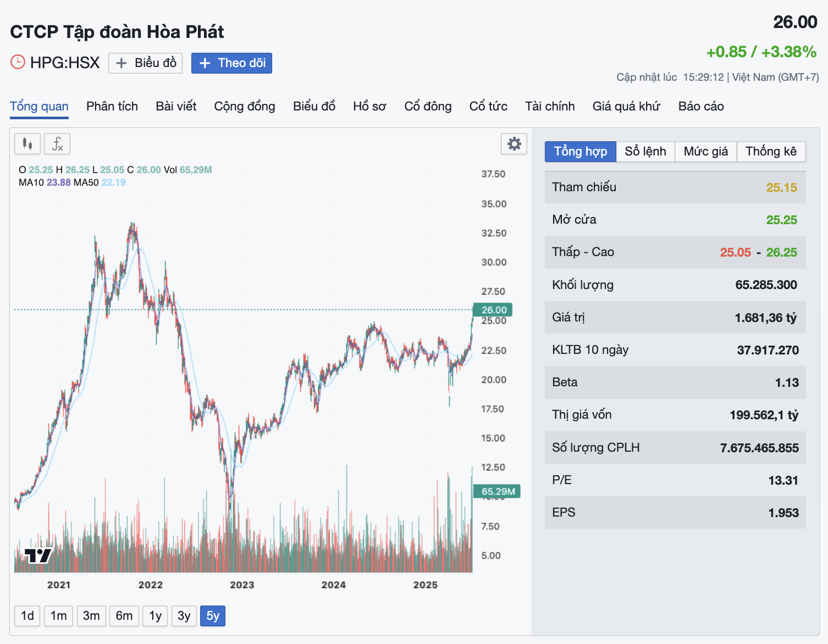This screenshot has width=828, height=644.
Task: Click the P/E value 13.31
Action: coord(783,480)
